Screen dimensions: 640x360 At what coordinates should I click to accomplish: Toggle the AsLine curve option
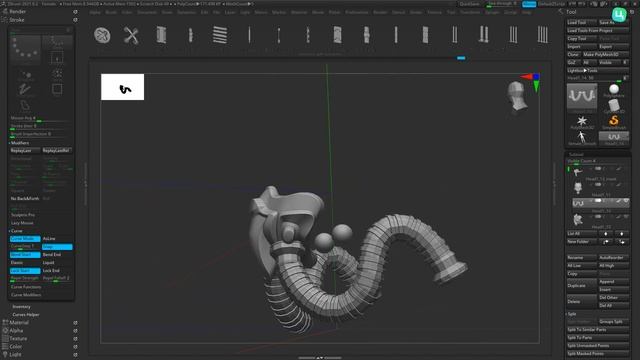pos(57,239)
